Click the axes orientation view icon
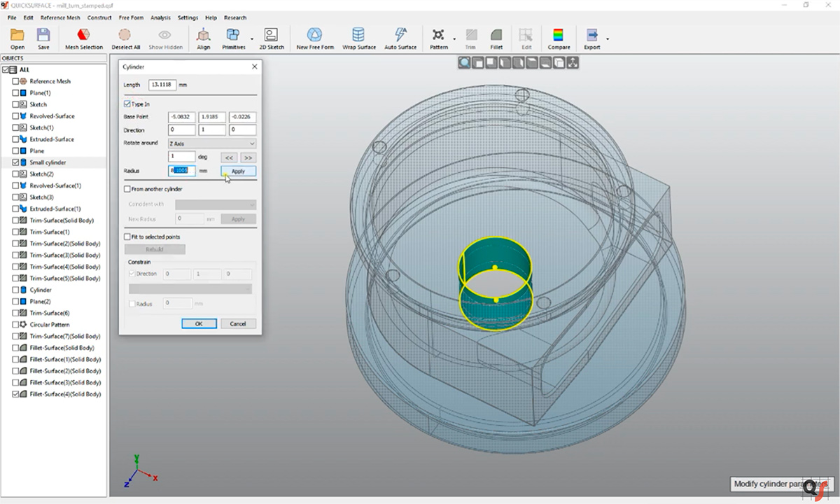This screenshot has width=840, height=504. (x=573, y=63)
